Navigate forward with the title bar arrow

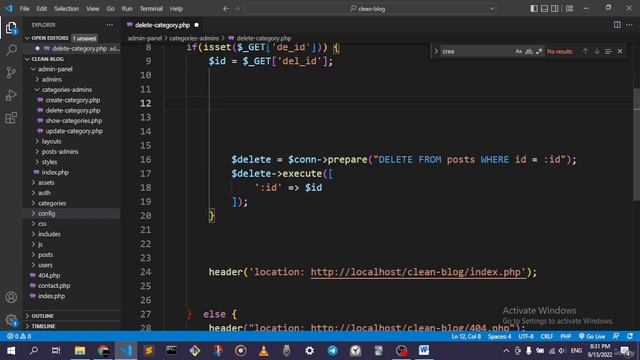coord(238,9)
